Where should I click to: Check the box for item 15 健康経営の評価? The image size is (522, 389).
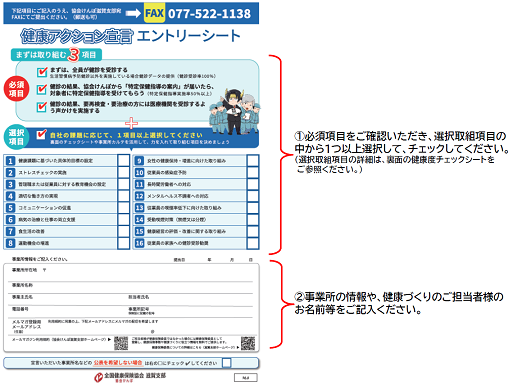click(x=253, y=231)
